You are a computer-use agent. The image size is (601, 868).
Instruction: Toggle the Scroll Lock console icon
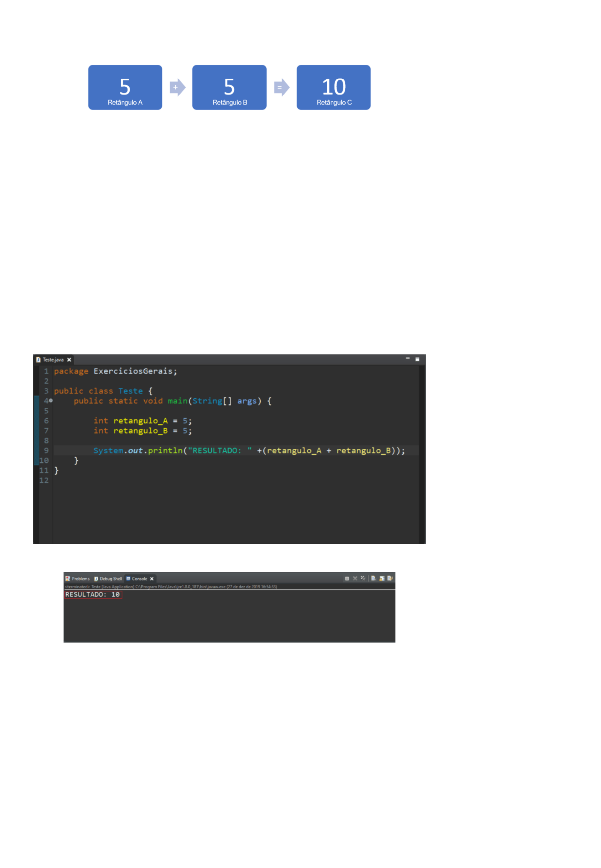coord(382,578)
